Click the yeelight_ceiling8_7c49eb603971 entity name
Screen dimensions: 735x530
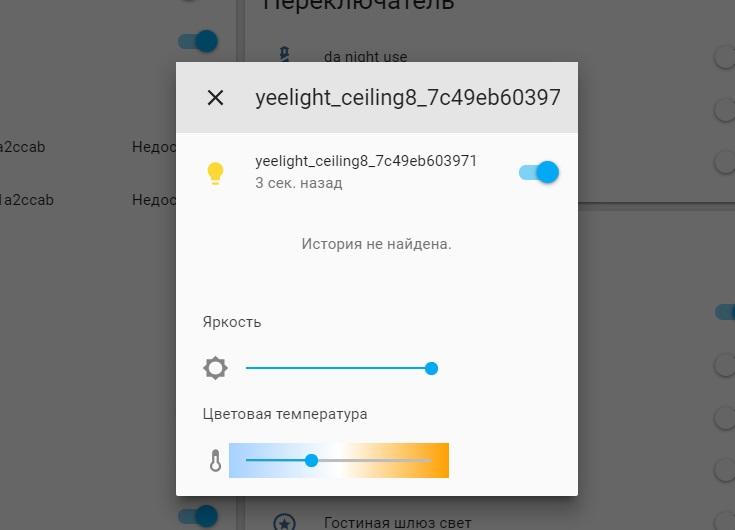pos(366,161)
